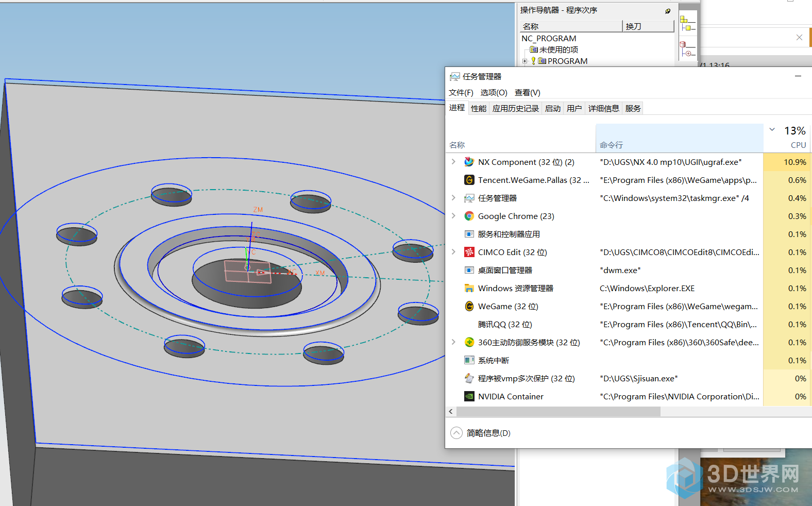Sort processes by 名称 column header
812x506 pixels.
coord(520,138)
